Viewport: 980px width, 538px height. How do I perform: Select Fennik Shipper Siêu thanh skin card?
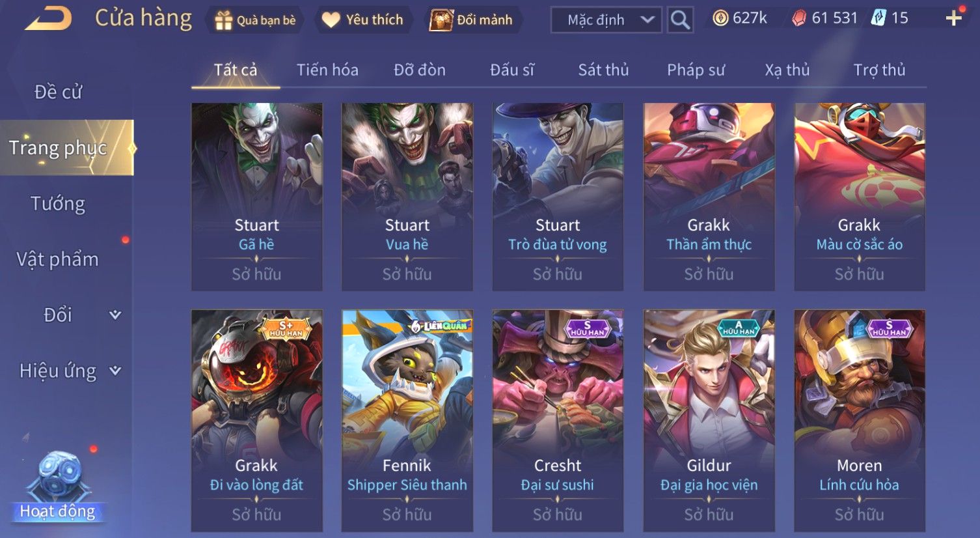point(407,421)
